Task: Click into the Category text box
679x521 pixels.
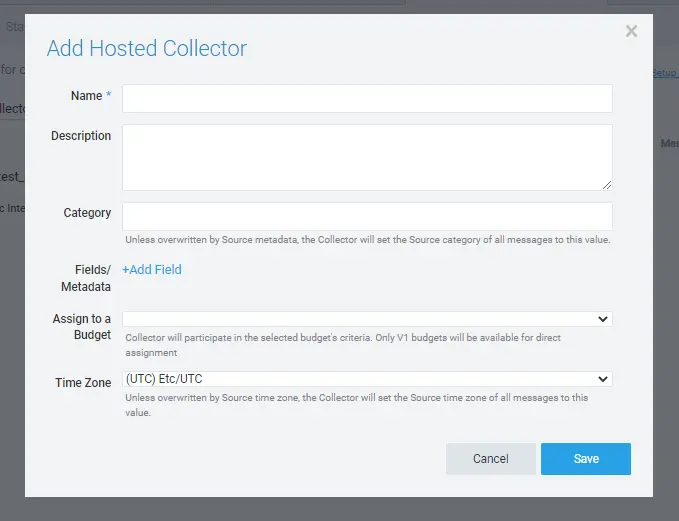Action: pos(367,216)
